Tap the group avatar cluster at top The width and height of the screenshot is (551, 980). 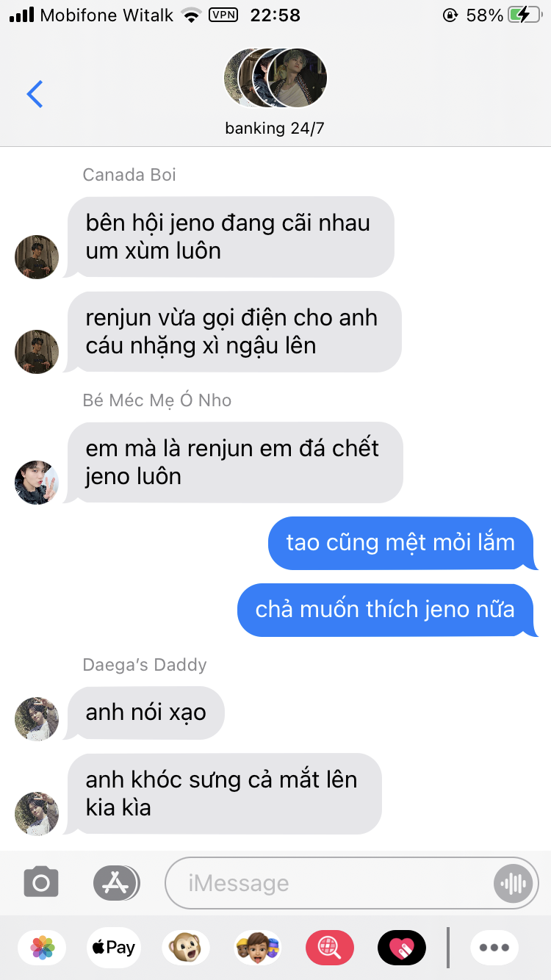click(x=275, y=79)
